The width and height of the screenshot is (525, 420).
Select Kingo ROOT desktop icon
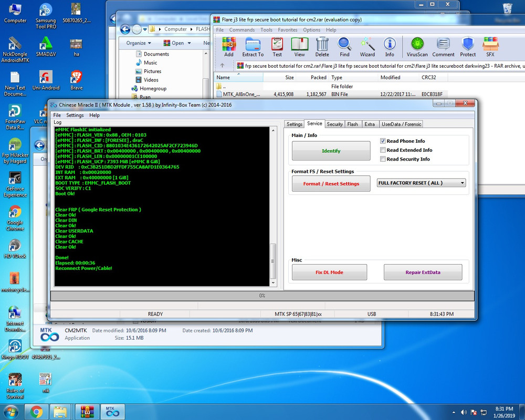click(x=15, y=349)
